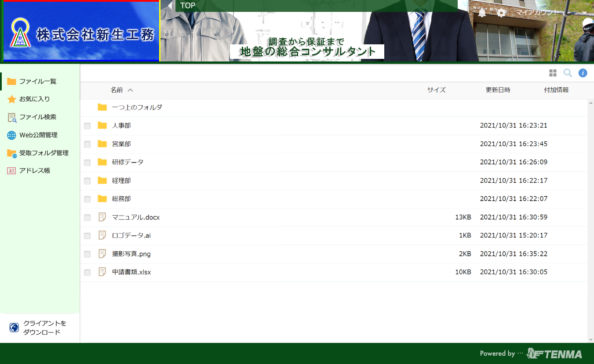The image size is (594, 364).
Task: Click the back arrow beside TOP
Action: click(170, 6)
